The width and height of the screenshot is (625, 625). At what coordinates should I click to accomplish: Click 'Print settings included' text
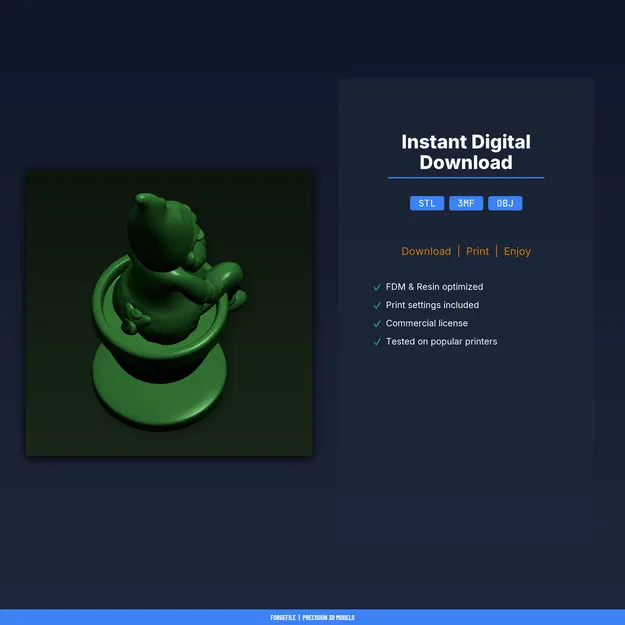point(432,305)
